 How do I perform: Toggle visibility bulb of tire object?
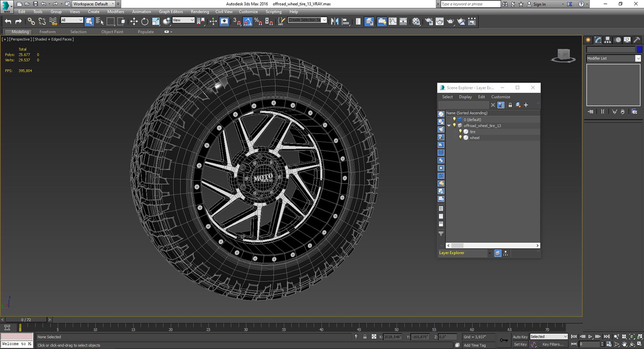point(460,131)
